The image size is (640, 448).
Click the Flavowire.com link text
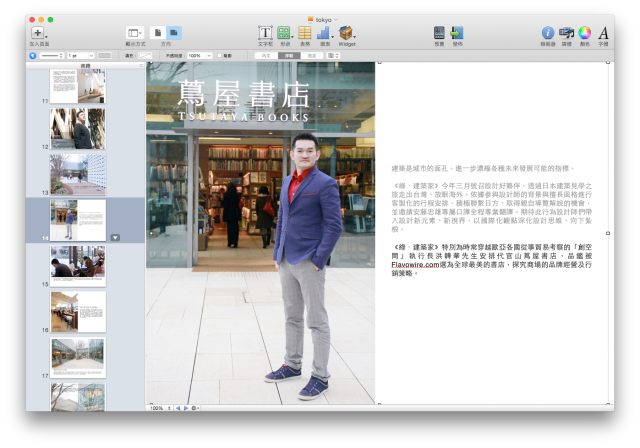pyautogui.click(x=415, y=265)
